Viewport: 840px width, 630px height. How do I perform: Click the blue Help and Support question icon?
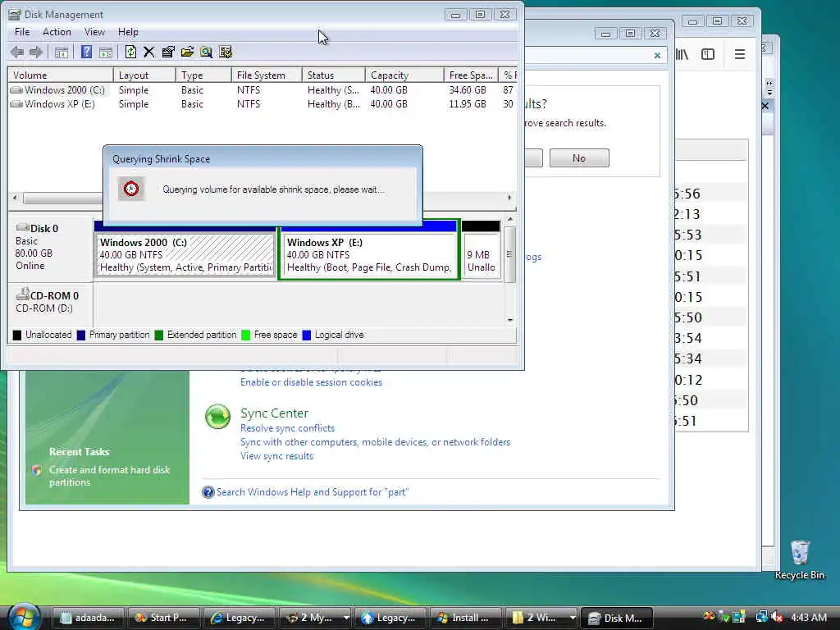click(x=208, y=492)
